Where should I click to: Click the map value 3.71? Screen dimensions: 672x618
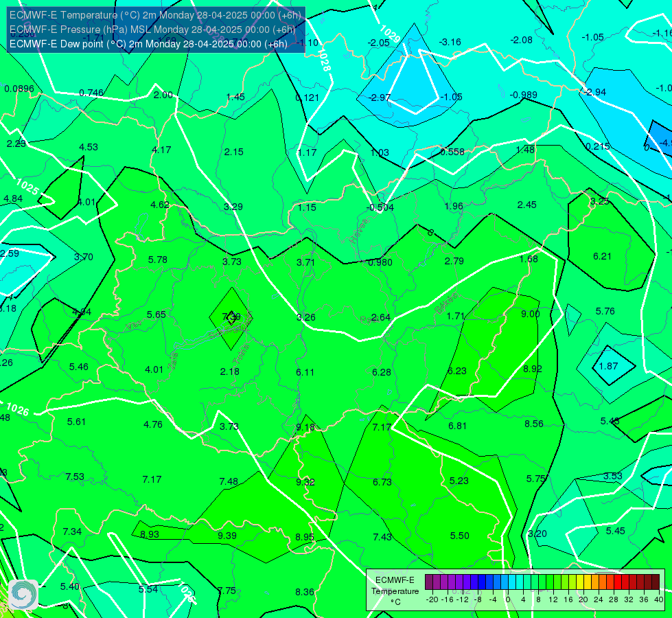[306, 262]
